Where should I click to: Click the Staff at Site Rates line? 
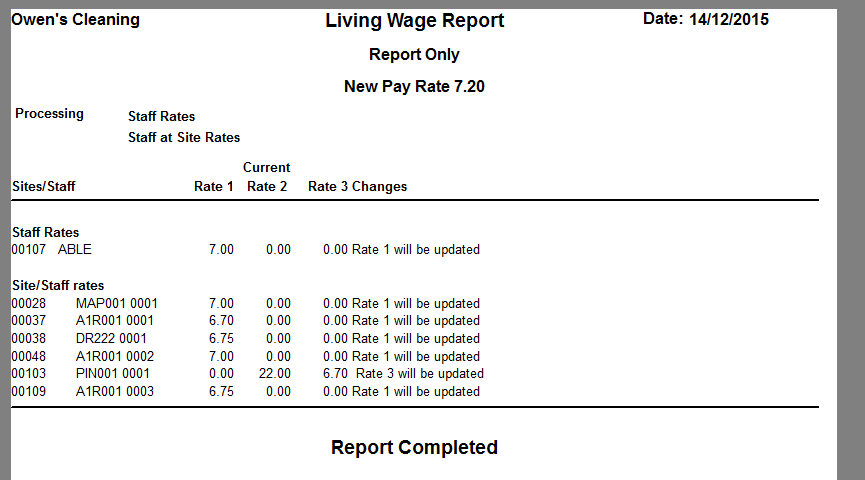coord(184,137)
